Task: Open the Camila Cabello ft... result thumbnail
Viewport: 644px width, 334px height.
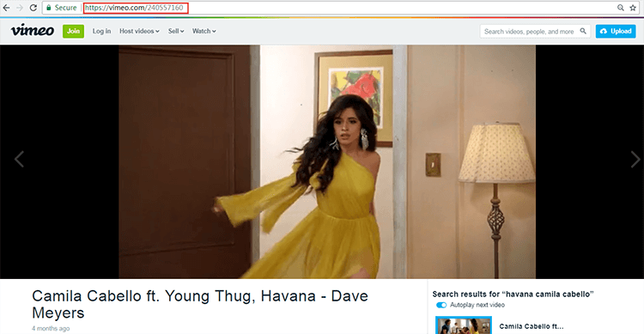Action: click(x=464, y=325)
